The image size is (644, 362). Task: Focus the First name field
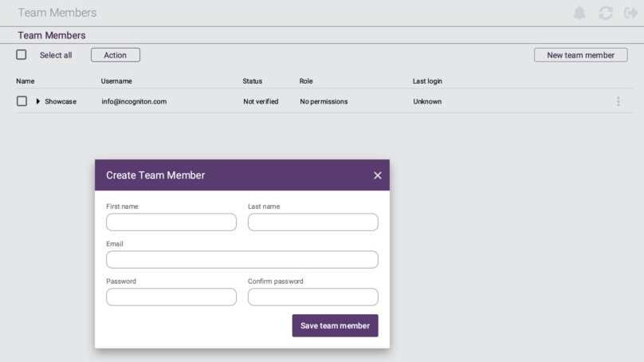click(x=171, y=222)
